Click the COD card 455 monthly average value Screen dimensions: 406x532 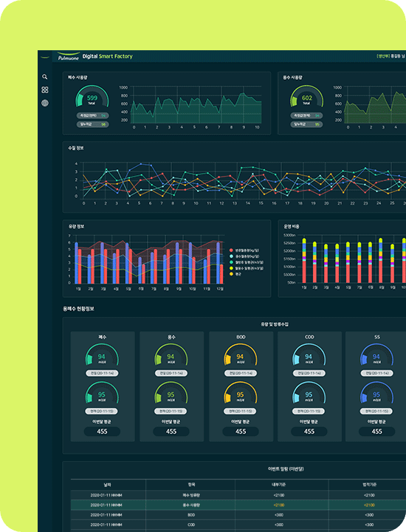pos(309,432)
